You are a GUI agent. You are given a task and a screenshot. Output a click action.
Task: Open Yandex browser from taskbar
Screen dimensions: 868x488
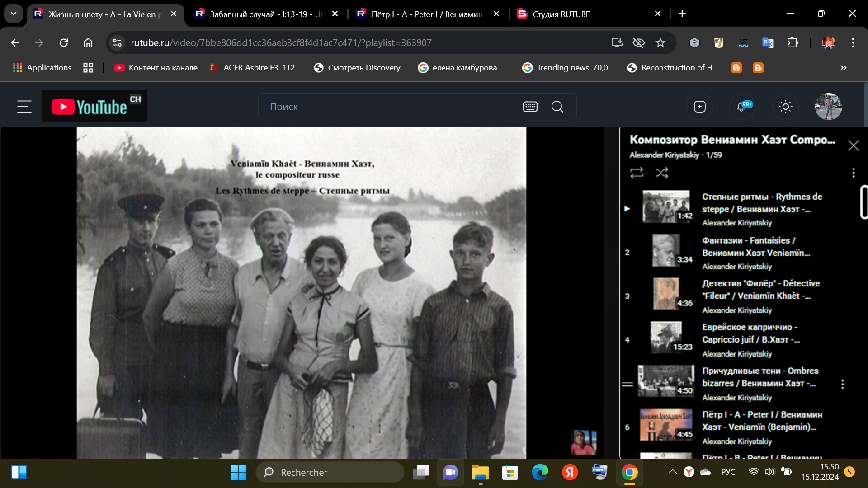[570, 473]
